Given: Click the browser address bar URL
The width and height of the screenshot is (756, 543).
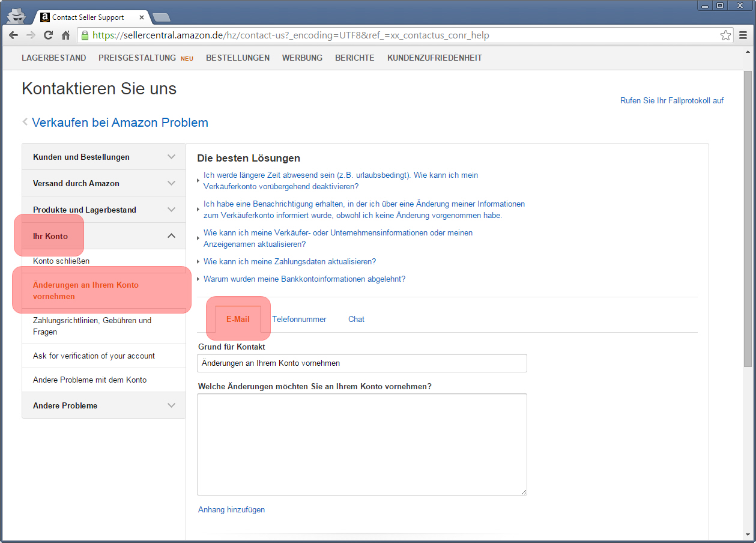Looking at the screenshot, I should click(291, 35).
